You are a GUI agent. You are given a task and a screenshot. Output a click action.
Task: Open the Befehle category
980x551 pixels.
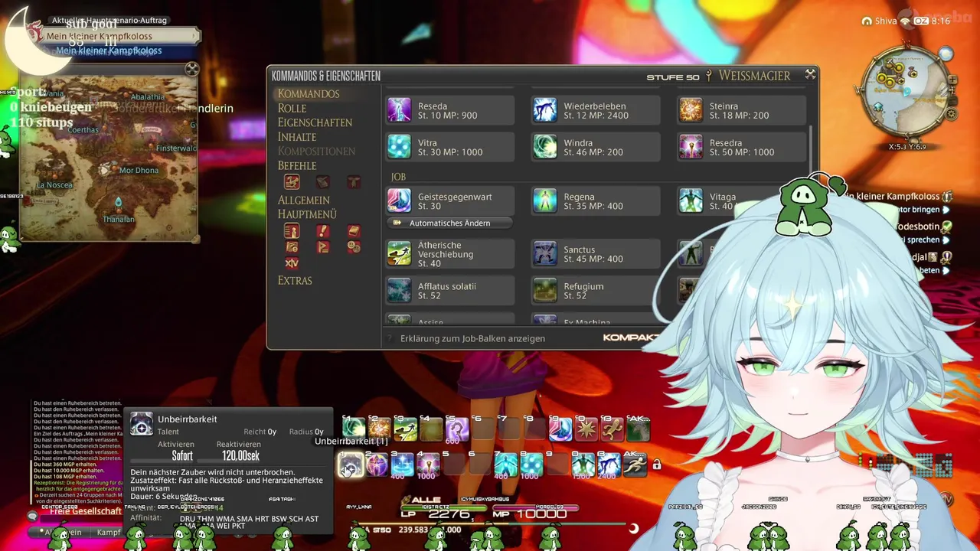pyautogui.click(x=297, y=165)
